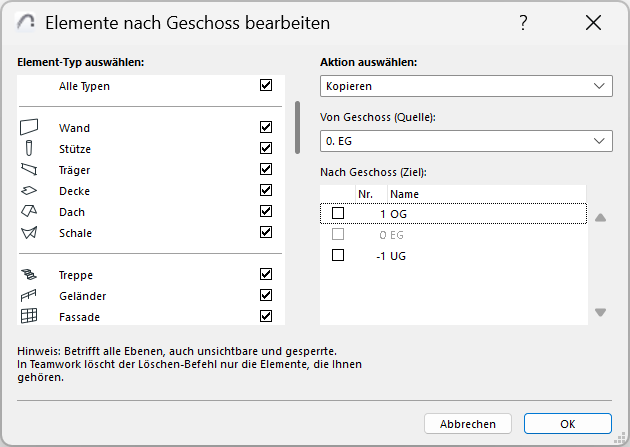Click the Treppe (stair) element icon
The width and height of the screenshot is (630, 447).
pyautogui.click(x=29, y=275)
